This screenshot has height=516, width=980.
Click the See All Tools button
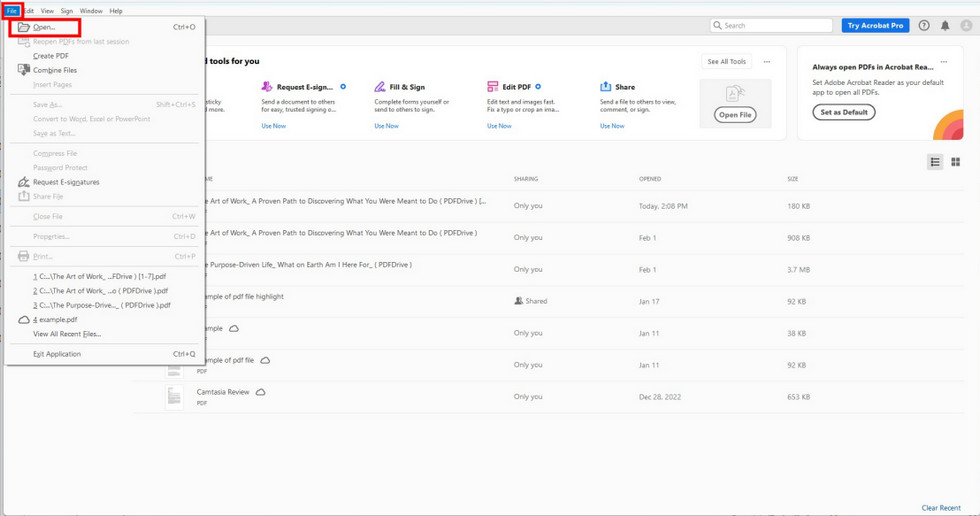tap(726, 62)
